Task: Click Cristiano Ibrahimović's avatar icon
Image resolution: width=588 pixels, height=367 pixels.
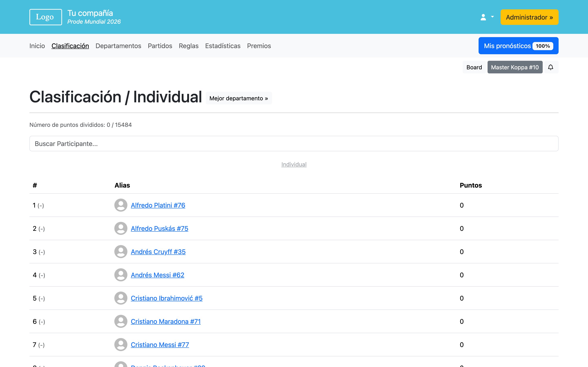Action: pos(121,298)
